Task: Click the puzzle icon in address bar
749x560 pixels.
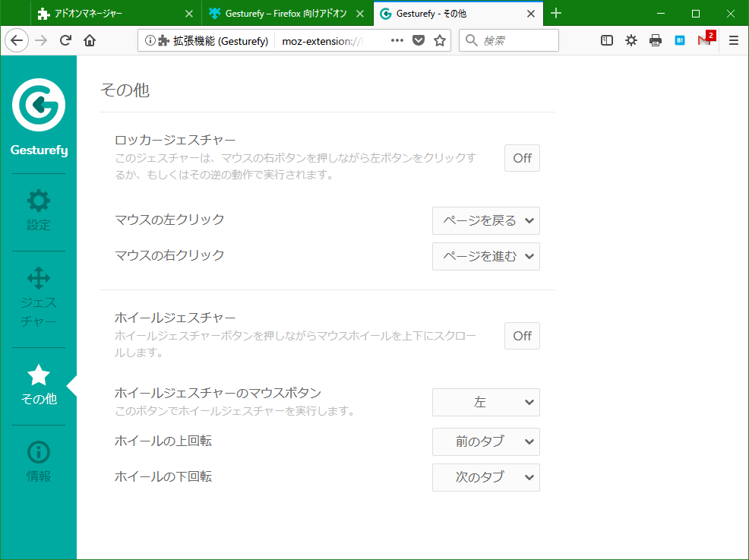Action: point(164,40)
